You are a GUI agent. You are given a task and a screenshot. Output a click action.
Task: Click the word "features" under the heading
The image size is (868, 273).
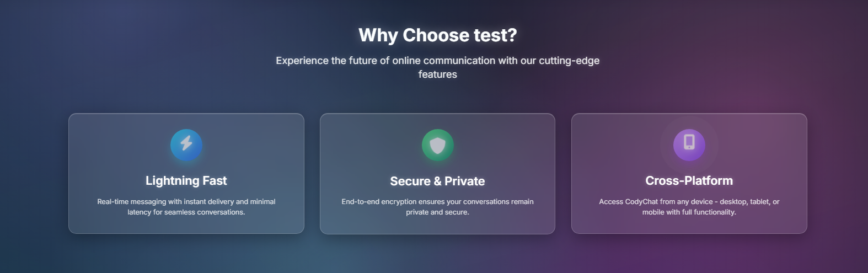point(437,74)
